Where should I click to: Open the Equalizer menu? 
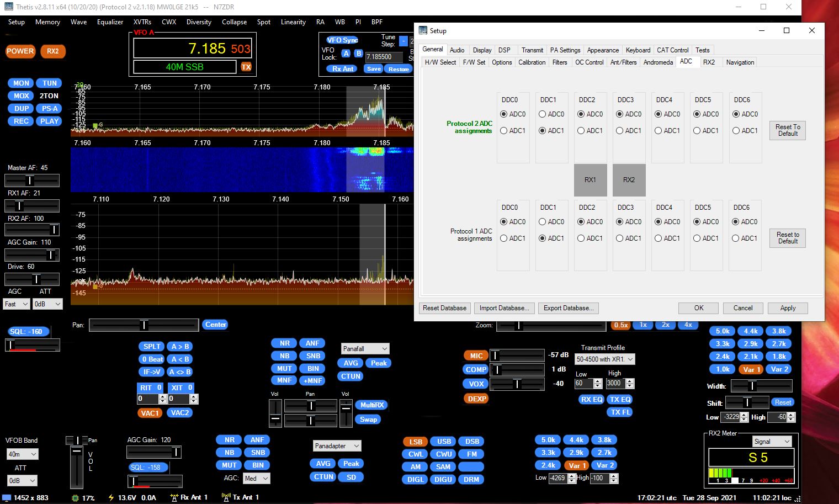click(110, 22)
